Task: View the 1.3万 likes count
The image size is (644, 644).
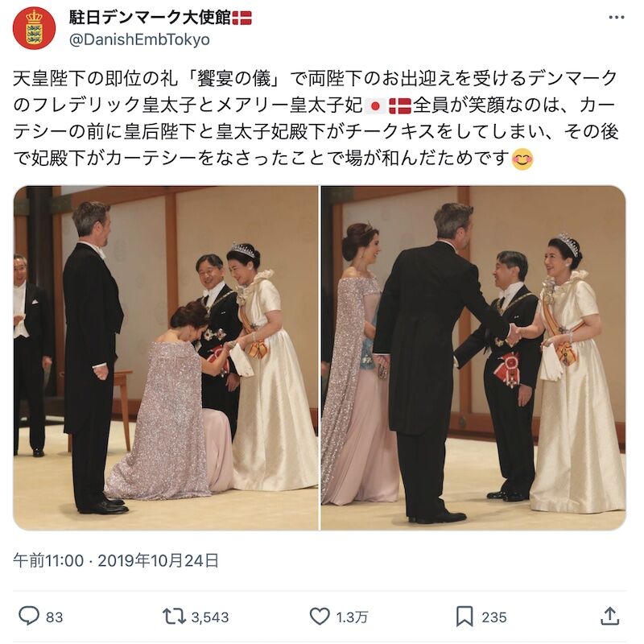Action: pos(352,617)
